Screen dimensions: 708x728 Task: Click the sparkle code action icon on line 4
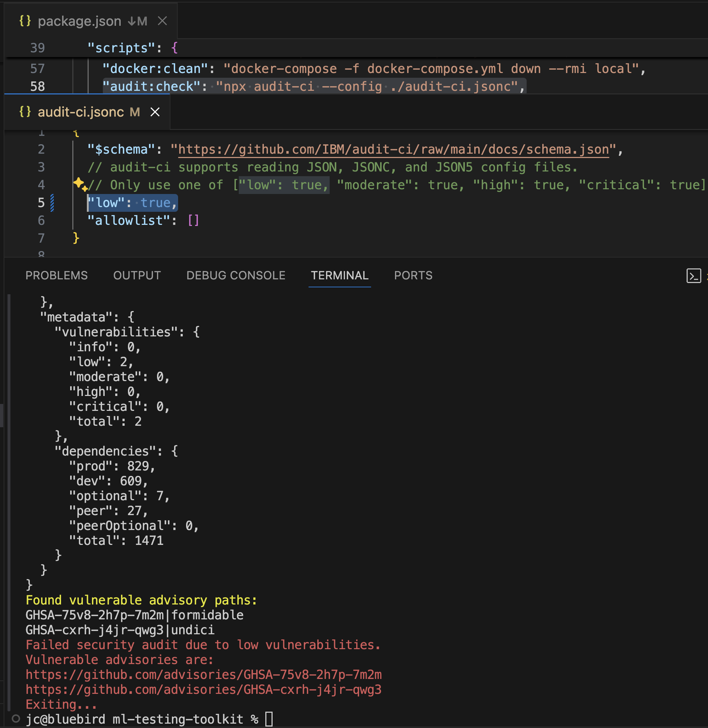pyautogui.click(x=80, y=184)
